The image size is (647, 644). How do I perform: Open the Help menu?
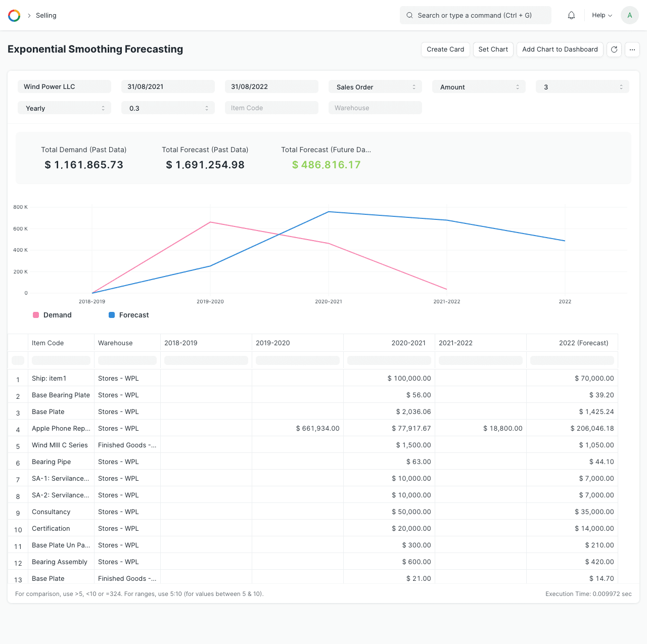point(602,16)
